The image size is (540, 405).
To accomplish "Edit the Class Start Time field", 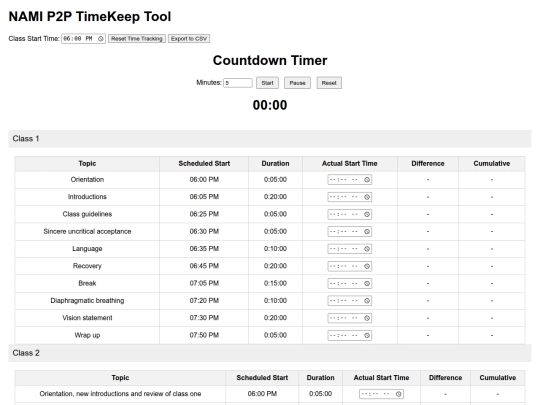I will (x=83, y=39).
